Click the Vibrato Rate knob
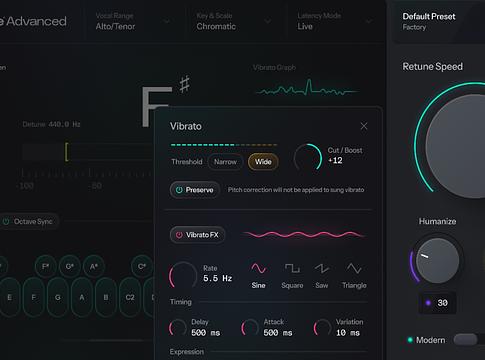 pyautogui.click(x=183, y=276)
